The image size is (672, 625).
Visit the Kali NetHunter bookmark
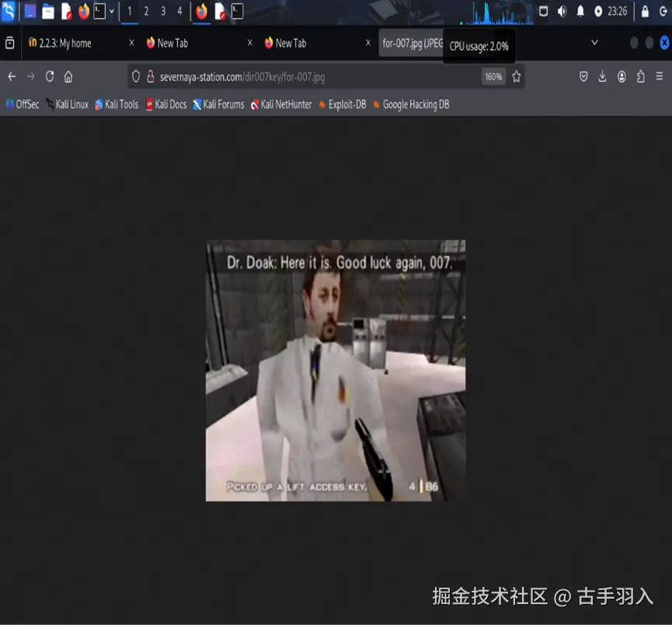pos(282,104)
